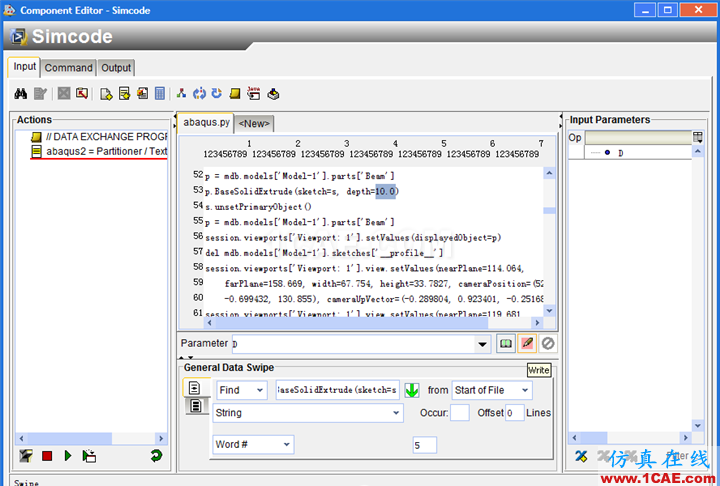Click code line 56 session.viewports text
Screen dimensions: 720x486
coord(353,237)
